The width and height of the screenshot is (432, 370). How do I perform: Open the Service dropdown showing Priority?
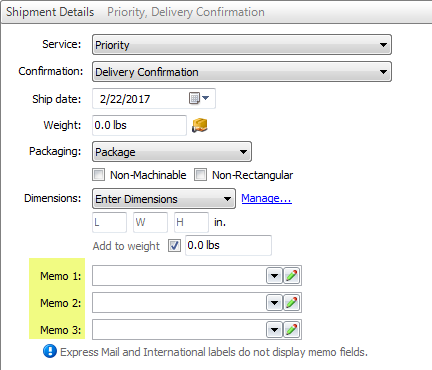(x=242, y=45)
